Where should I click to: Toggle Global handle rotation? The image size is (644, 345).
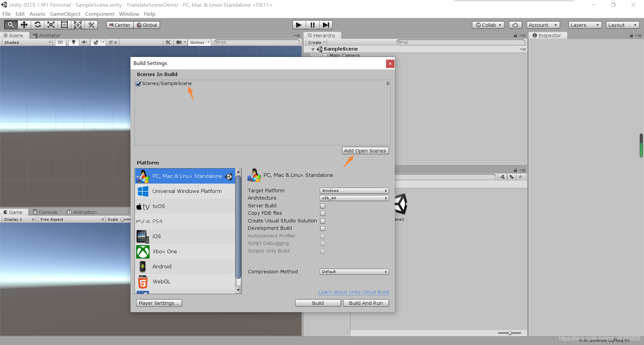point(147,25)
